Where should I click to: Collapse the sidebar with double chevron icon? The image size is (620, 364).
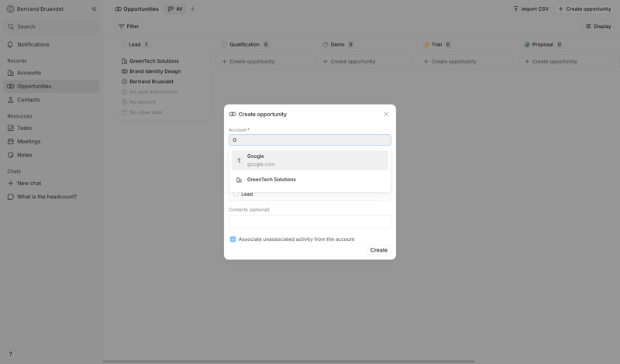[94, 9]
